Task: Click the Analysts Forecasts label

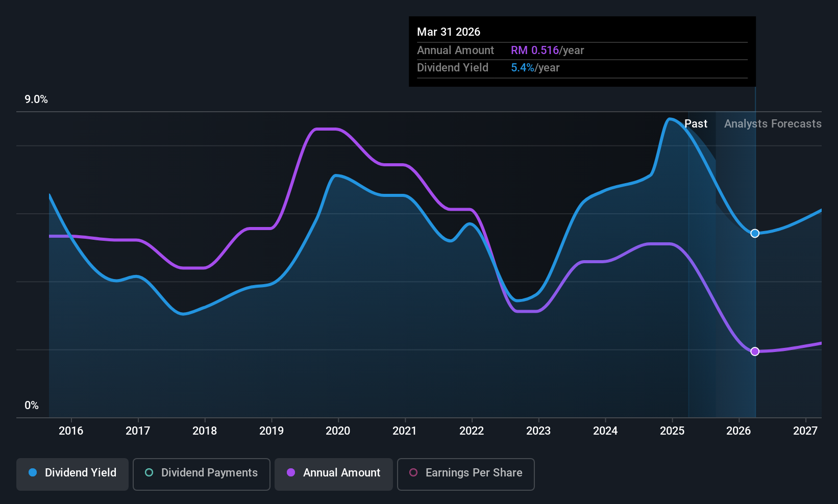Action: (x=773, y=124)
